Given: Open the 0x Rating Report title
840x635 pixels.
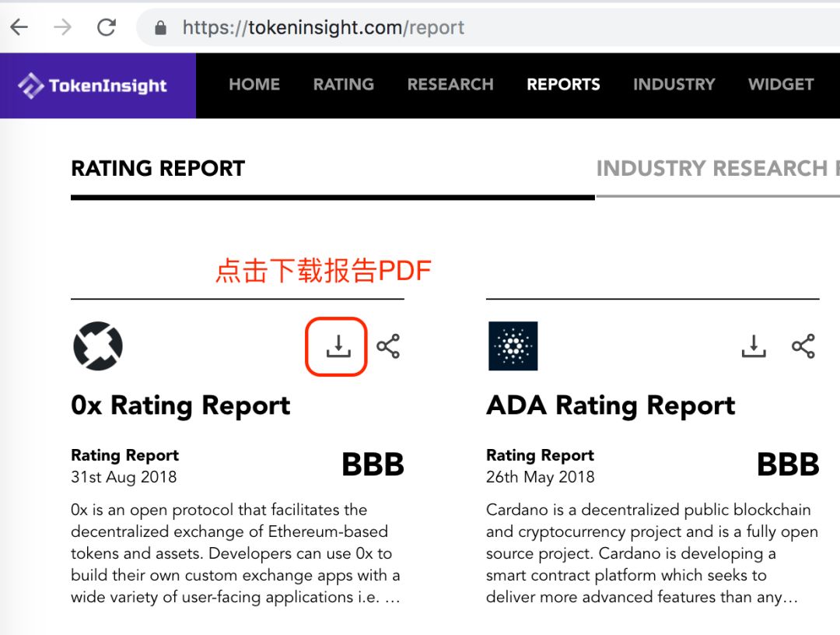Looking at the screenshot, I should [x=180, y=405].
